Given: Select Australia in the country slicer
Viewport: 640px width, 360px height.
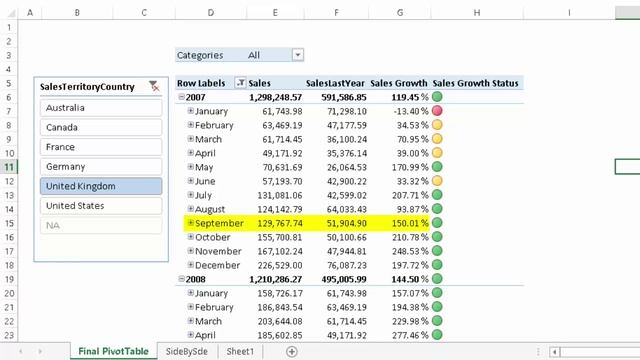Looking at the screenshot, I should [x=101, y=108].
